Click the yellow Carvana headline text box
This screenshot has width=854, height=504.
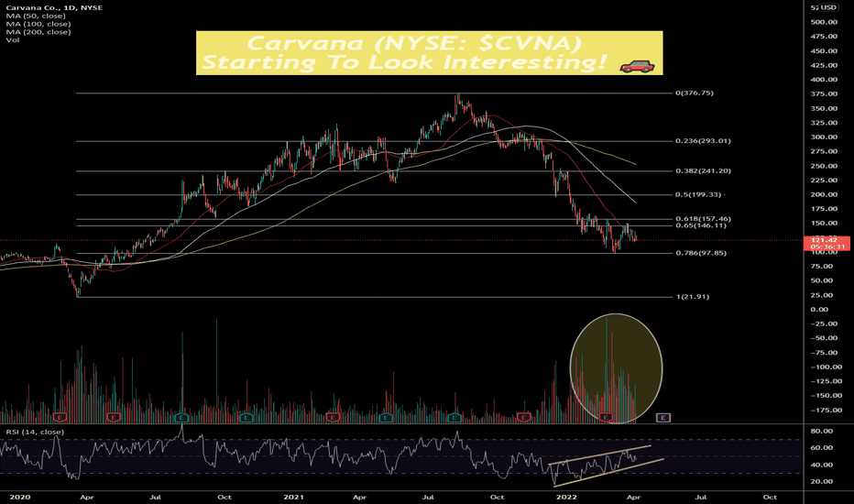(429, 53)
